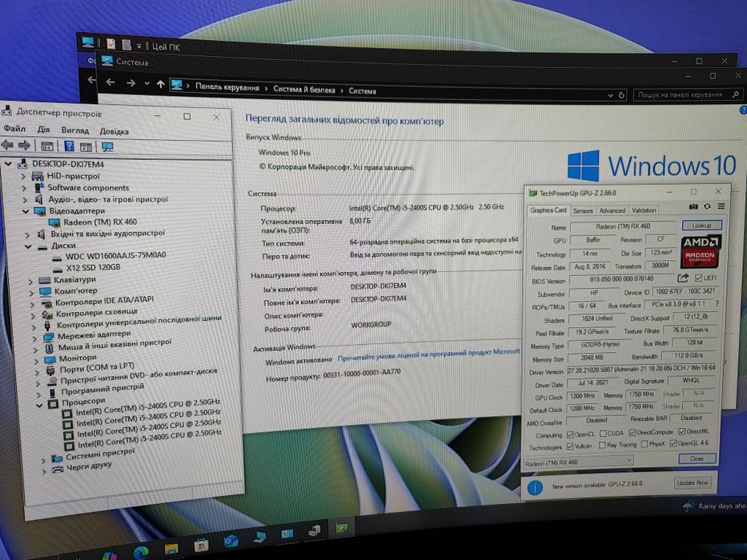The height and width of the screenshot is (560, 747).
Task: Click refresh icon beside Система address bar
Action: (621, 95)
